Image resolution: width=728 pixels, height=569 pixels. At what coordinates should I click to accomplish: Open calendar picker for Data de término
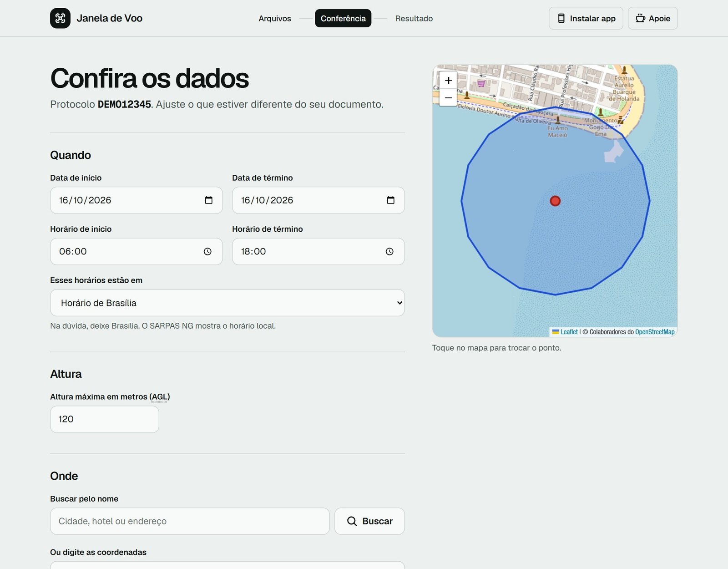[x=391, y=200]
